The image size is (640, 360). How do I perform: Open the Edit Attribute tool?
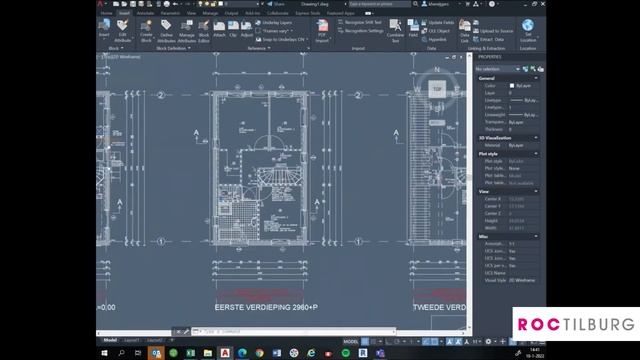(x=122, y=31)
